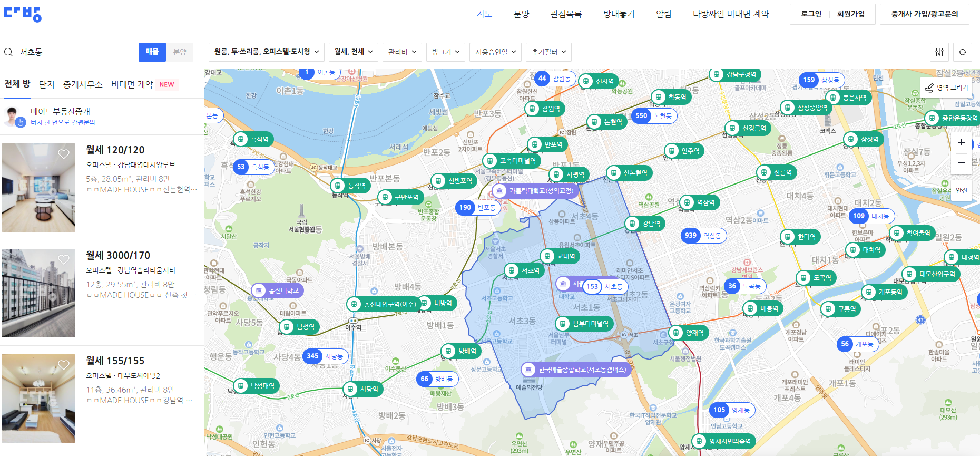Click the 역삼역 subway marker

coord(700,202)
